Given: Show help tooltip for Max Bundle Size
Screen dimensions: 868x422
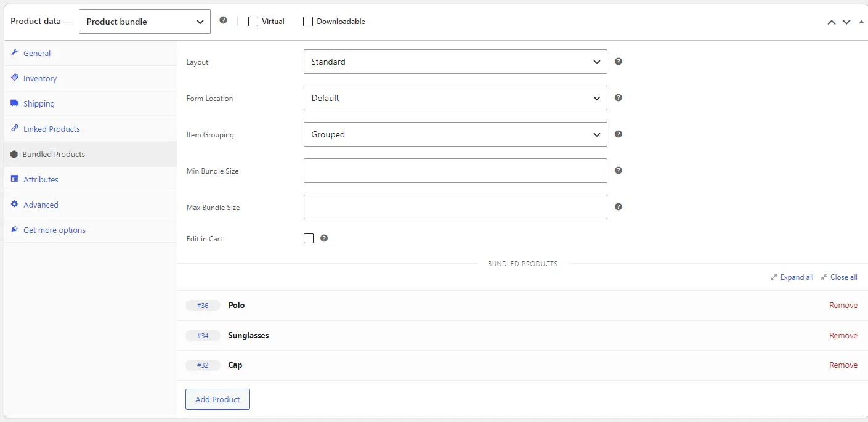Looking at the screenshot, I should click(619, 207).
